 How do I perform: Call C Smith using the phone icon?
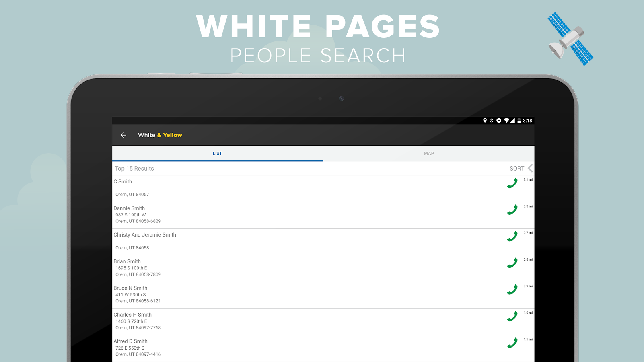tap(512, 183)
